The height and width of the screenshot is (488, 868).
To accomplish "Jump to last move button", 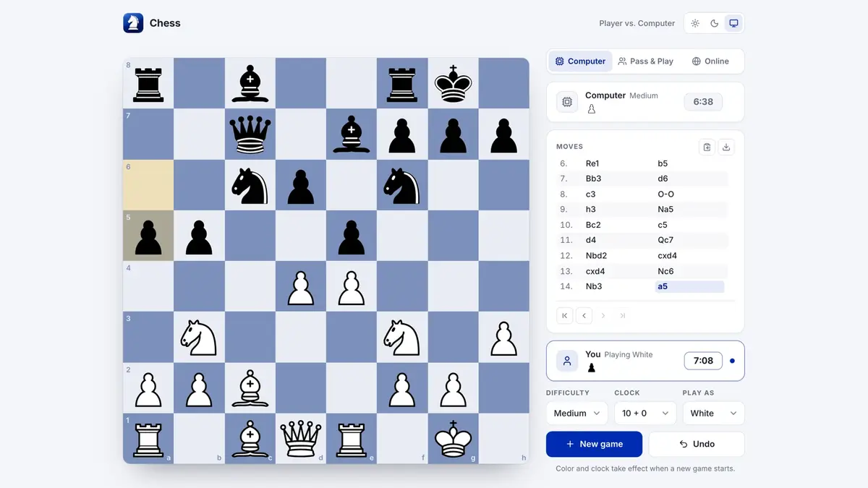I will [623, 315].
